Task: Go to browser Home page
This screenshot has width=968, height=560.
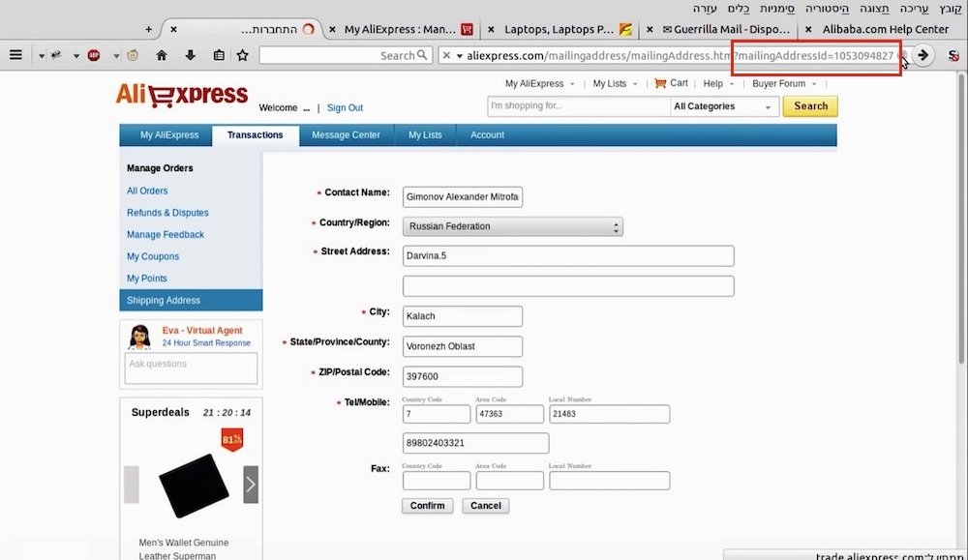Action: (x=162, y=55)
